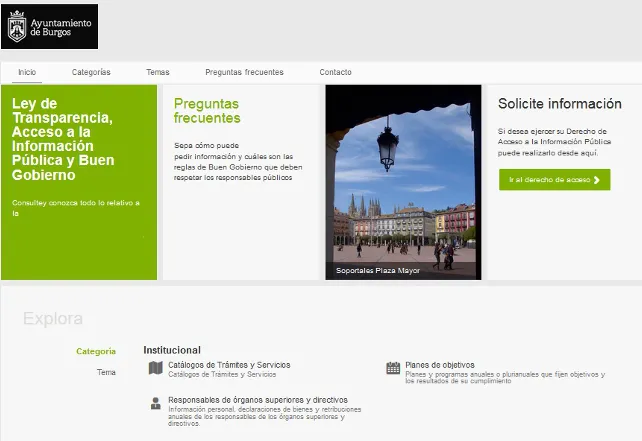Click the green Preguntas frecuentes card heading

pyautogui.click(x=207, y=111)
